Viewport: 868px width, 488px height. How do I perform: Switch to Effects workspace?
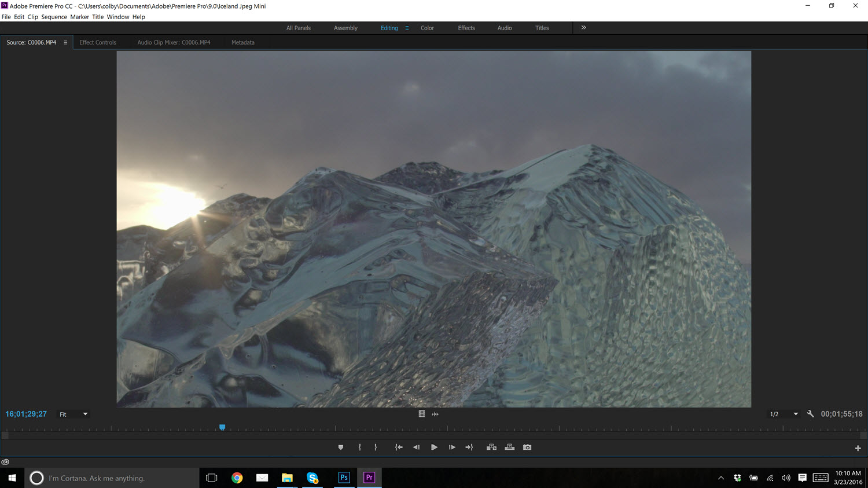466,28
